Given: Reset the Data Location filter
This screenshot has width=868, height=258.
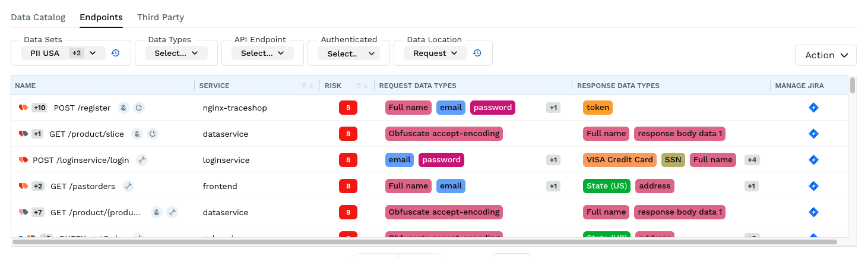Looking at the screenshot, I should 477,53.
